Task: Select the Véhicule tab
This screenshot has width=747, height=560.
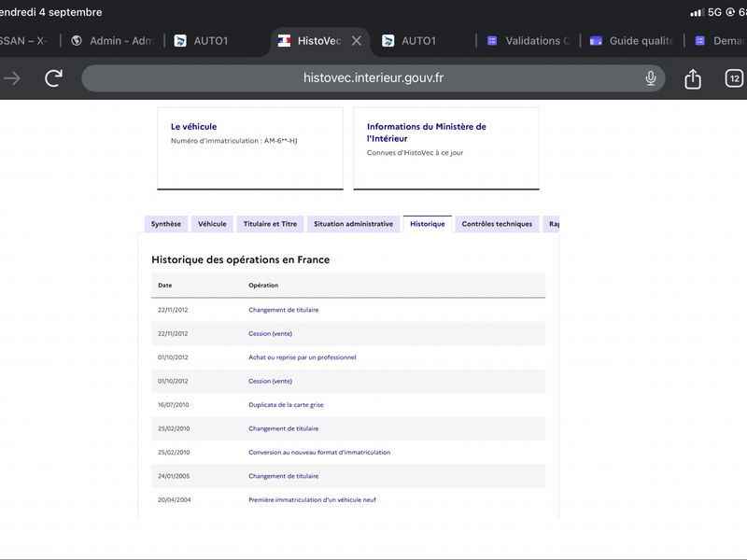Action: (x=212, y=224)
